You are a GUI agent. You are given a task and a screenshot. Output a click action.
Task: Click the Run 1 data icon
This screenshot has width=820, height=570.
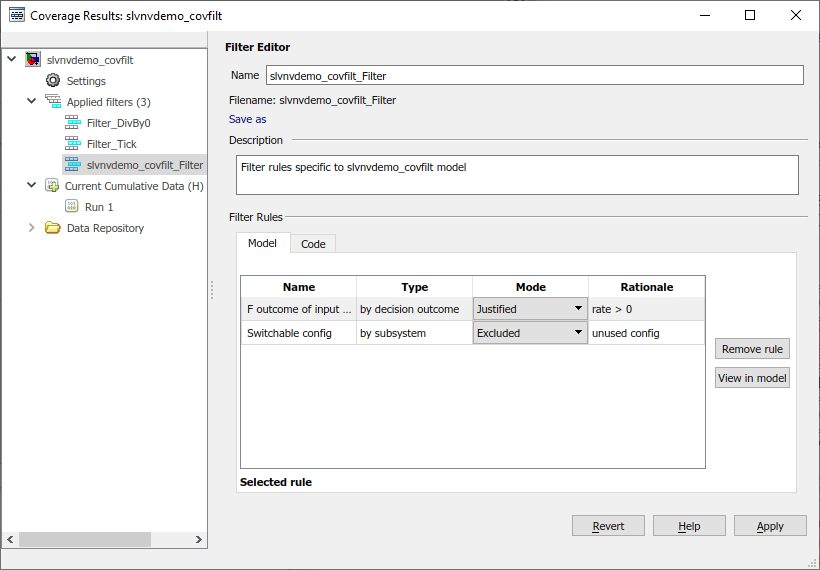72,206
